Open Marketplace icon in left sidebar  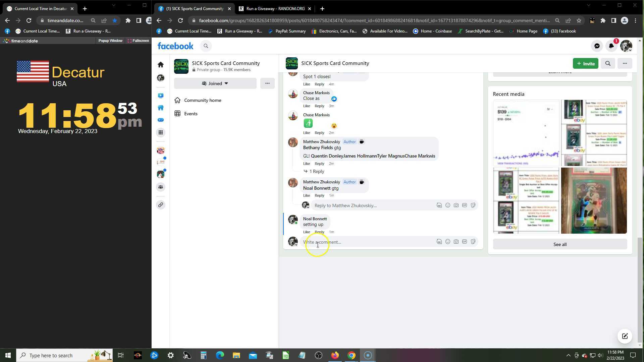point(161,108)
